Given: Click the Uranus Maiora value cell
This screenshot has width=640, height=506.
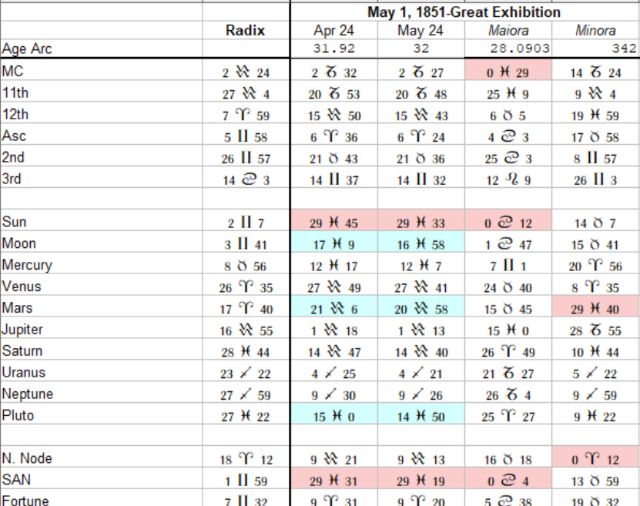Looking at the screenshot, I should pos(508,371).
